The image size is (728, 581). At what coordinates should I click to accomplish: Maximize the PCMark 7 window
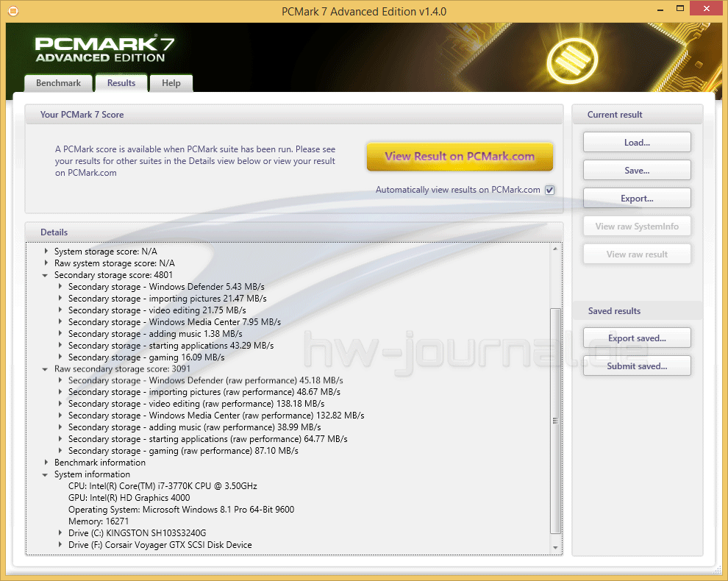680,8
